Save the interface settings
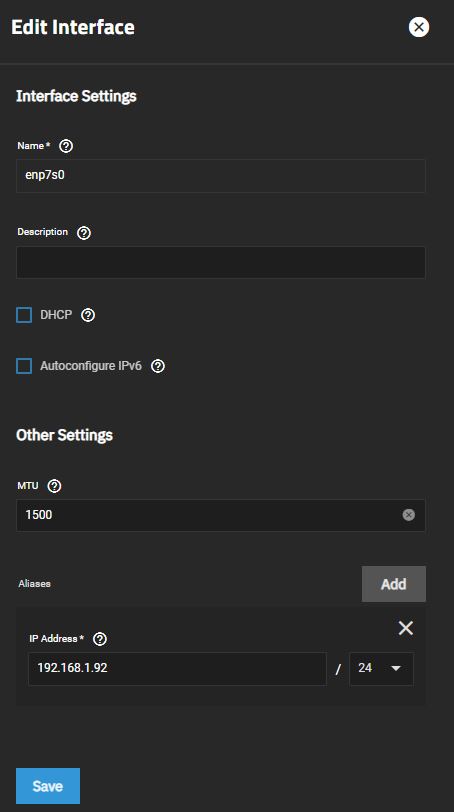Viewport: 454px width, 812px height. [x=48, y=786]
